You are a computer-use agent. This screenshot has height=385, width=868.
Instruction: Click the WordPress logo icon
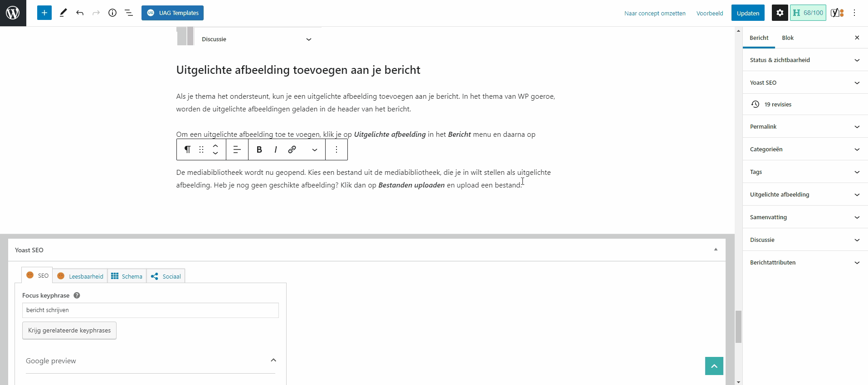tap(13, 13)
